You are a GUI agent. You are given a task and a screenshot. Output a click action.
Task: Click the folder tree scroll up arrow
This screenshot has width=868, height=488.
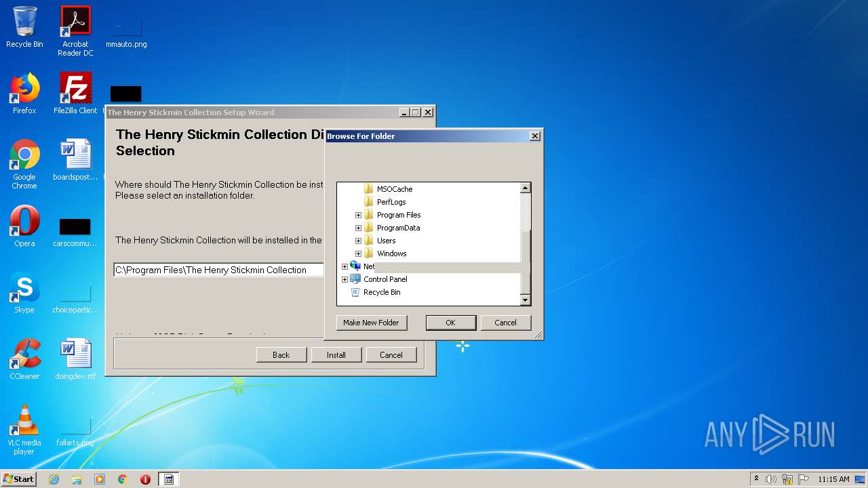click(525, 188)
